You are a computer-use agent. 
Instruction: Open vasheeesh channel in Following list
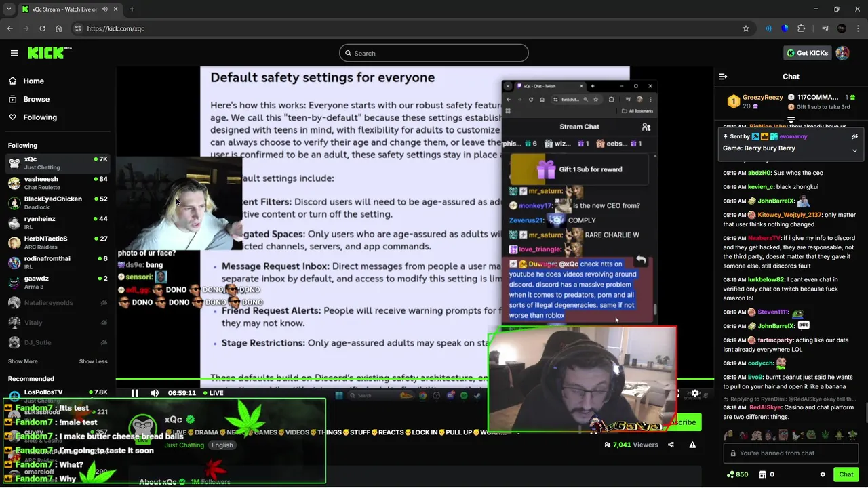(x=58, y=183)
